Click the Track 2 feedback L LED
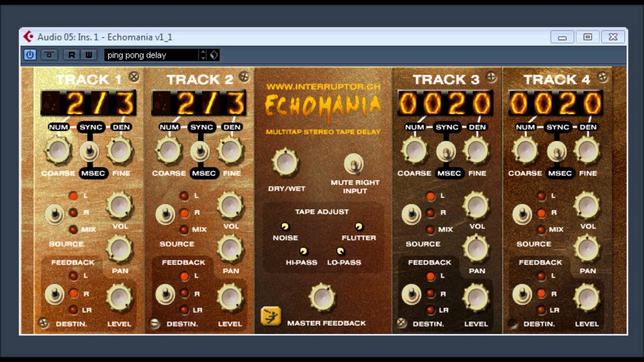The image size is (644, 362). click(x=184, y=276)
